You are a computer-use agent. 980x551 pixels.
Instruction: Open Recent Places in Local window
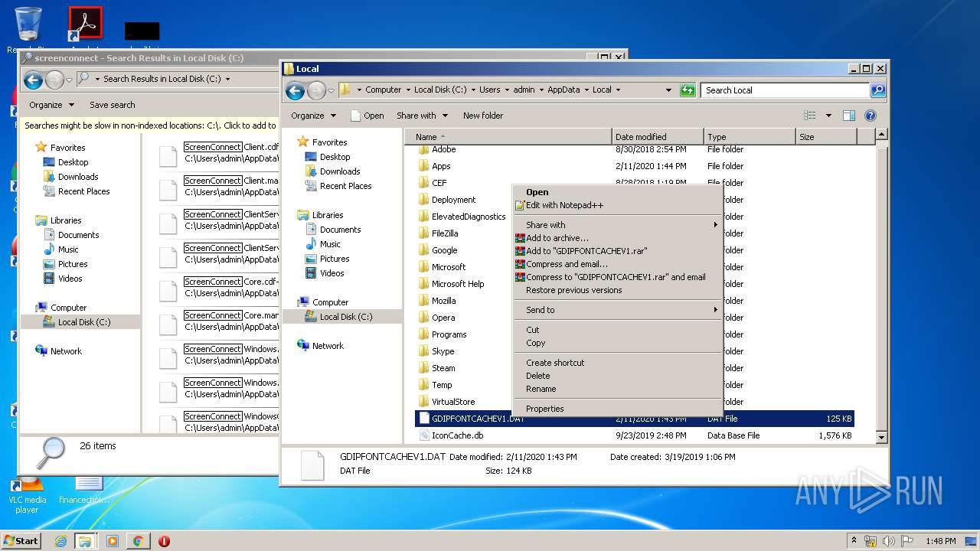pos(345,186)
